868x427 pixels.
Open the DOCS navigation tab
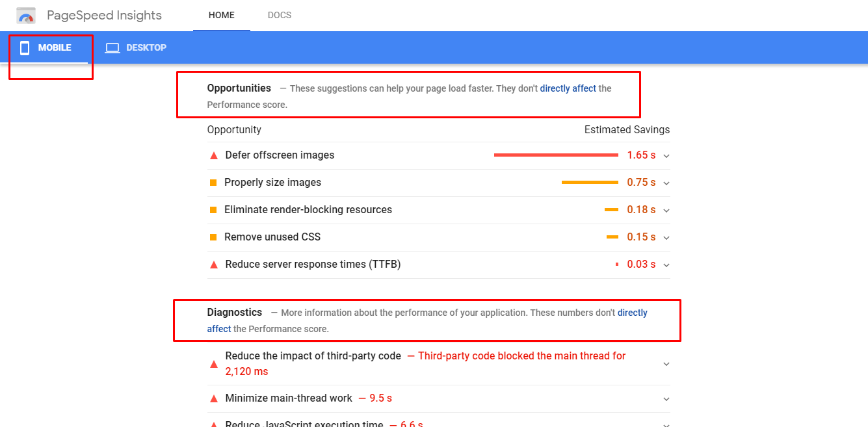coord(280,15)
